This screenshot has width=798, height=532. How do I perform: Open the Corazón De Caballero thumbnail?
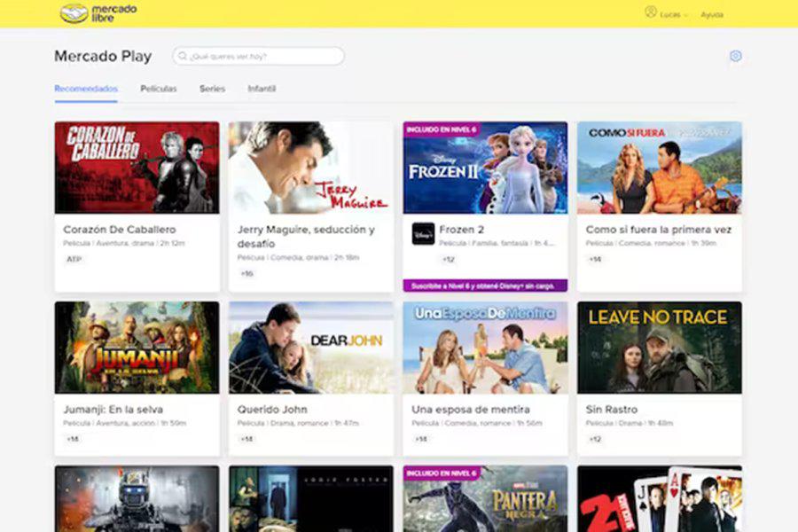pyautogui.click(x=137, y=167)
